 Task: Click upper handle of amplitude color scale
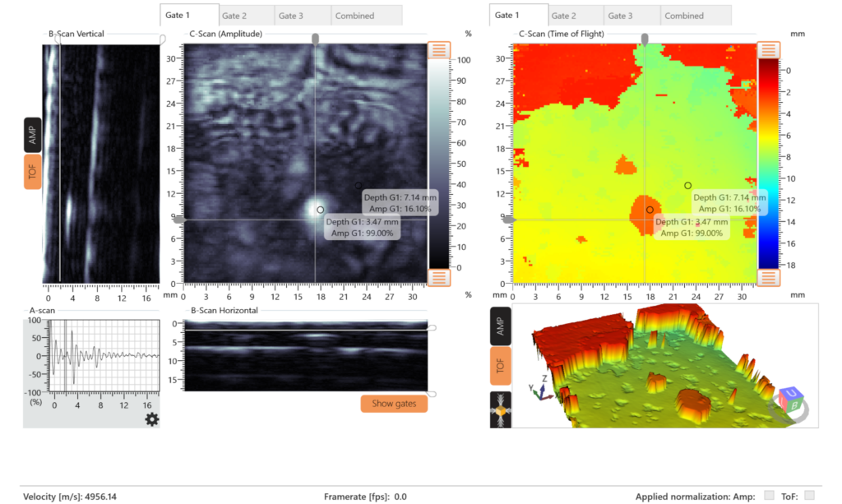tap(438, 49)
